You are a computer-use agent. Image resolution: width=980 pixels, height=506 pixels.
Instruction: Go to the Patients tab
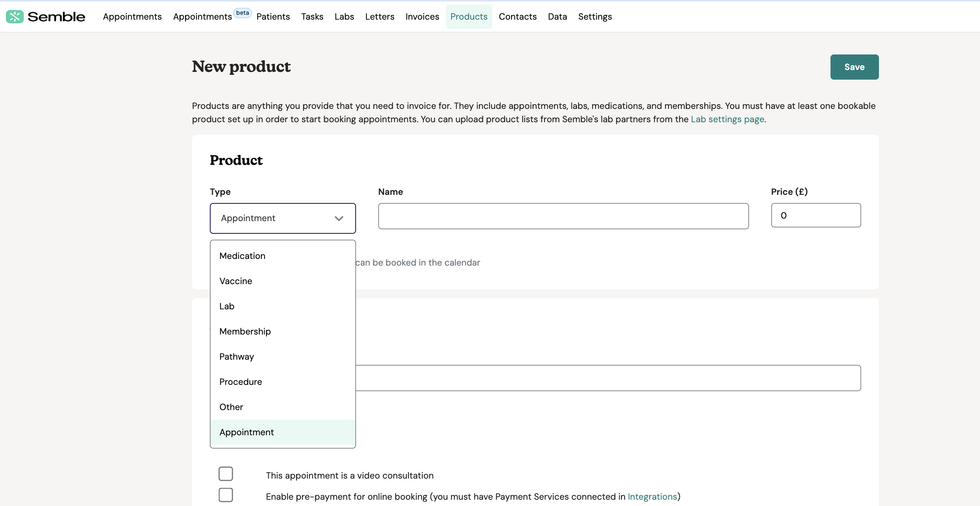(x=273, y=17)
